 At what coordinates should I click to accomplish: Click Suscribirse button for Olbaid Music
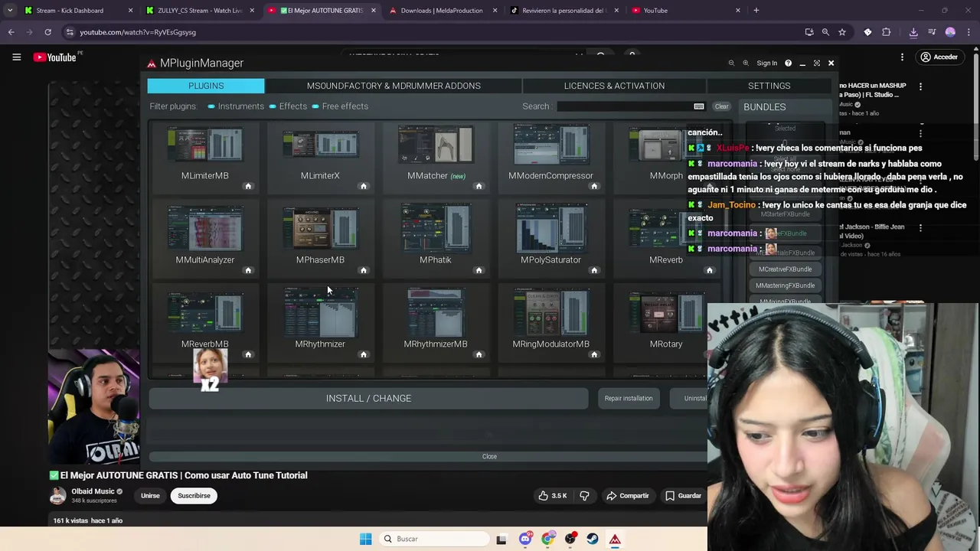pos(194,496)
